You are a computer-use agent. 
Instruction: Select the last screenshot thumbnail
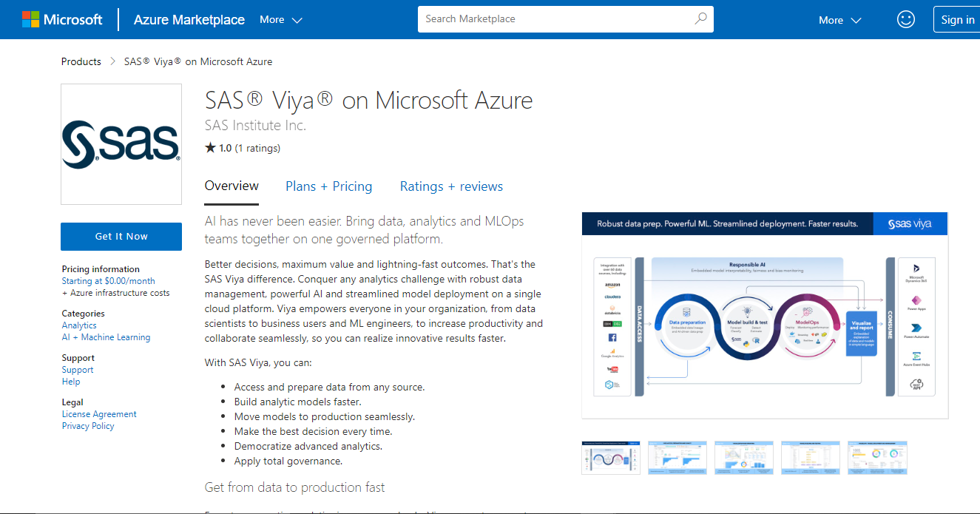coord(877,457)
